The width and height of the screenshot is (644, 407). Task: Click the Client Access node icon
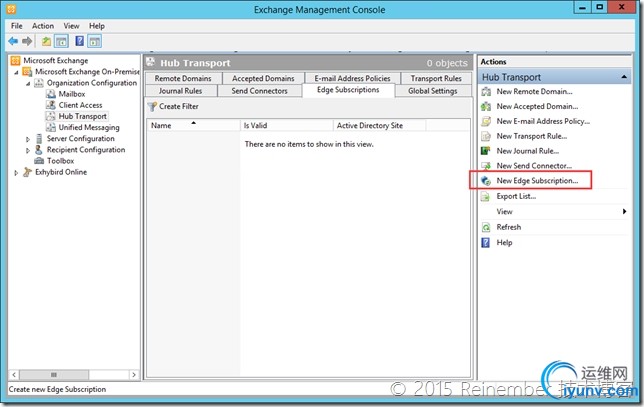pos(51,105)
